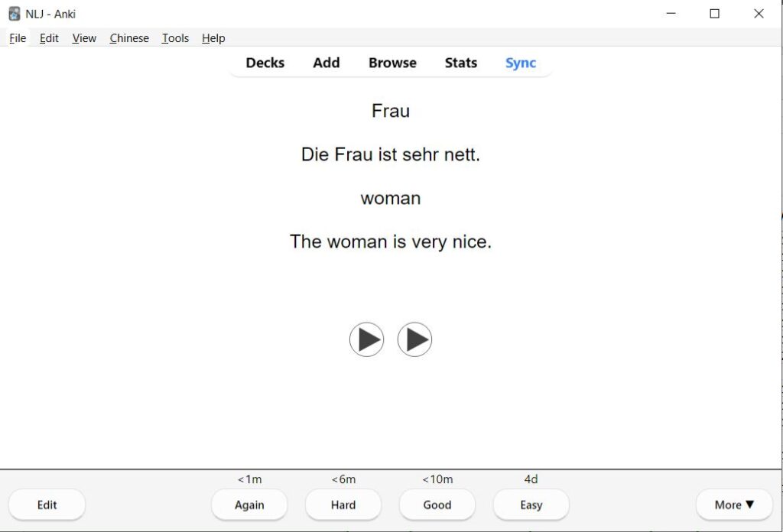The height and width of the screenshot is (532, 783).
Task: View your study Stats
Action: (460, 63)
